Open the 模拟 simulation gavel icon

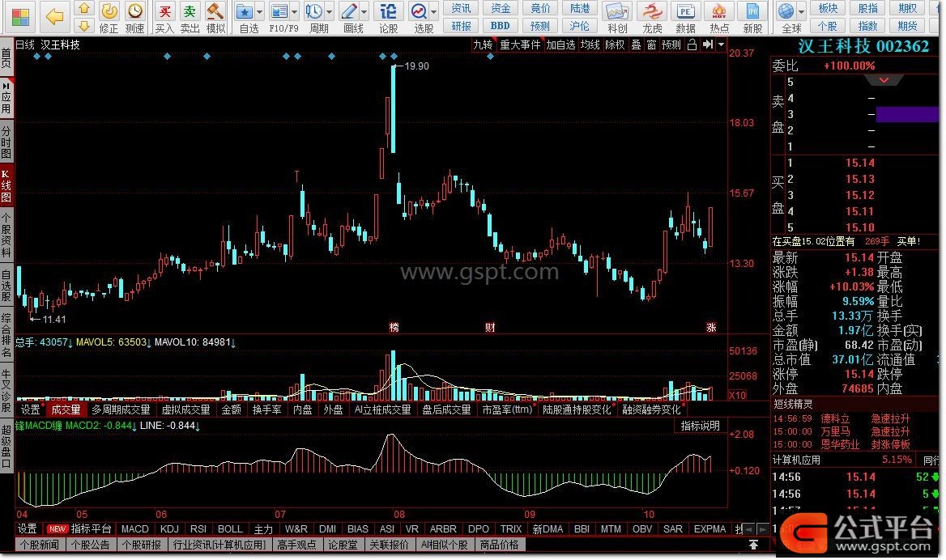click(x=215, y=18)
